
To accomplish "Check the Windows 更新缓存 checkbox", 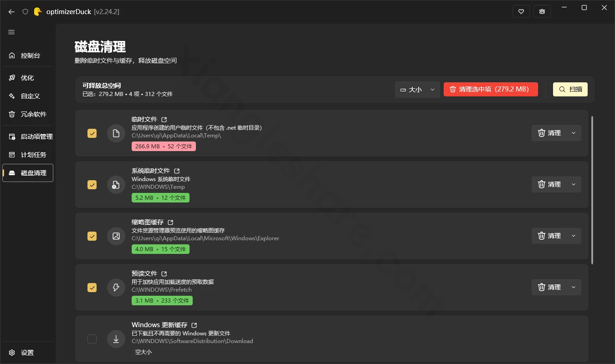I will pos(92,339).
